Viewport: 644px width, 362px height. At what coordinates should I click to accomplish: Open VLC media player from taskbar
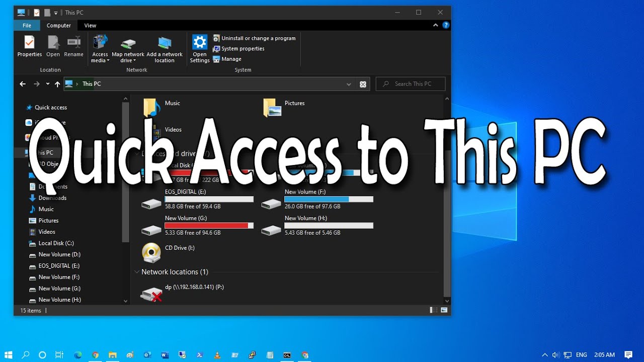pyautogui.click(x=217, y=355)
